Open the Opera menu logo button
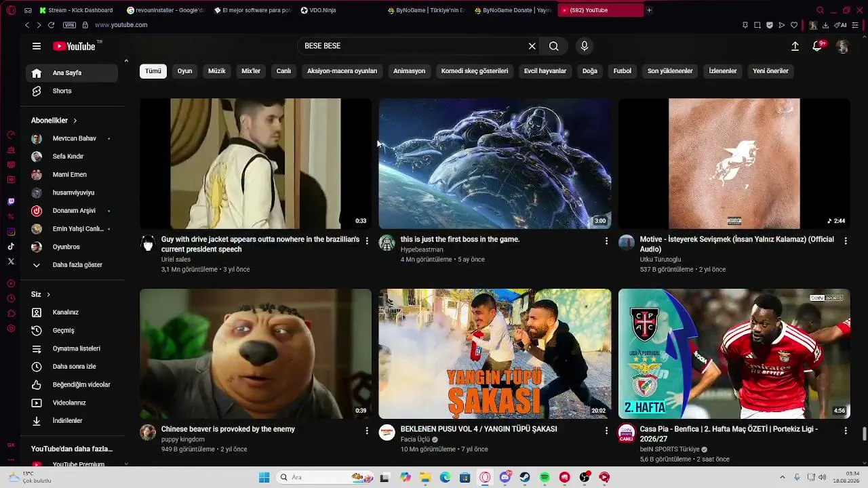Image resolution: width=868 pixels, height=488 pixels. click(x=11, y=10)
